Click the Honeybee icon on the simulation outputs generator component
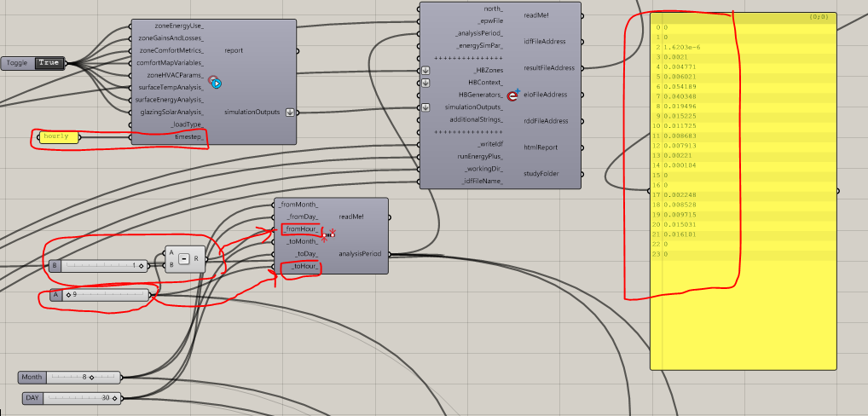Screen dimensions: 868x416 pos(215,83)
